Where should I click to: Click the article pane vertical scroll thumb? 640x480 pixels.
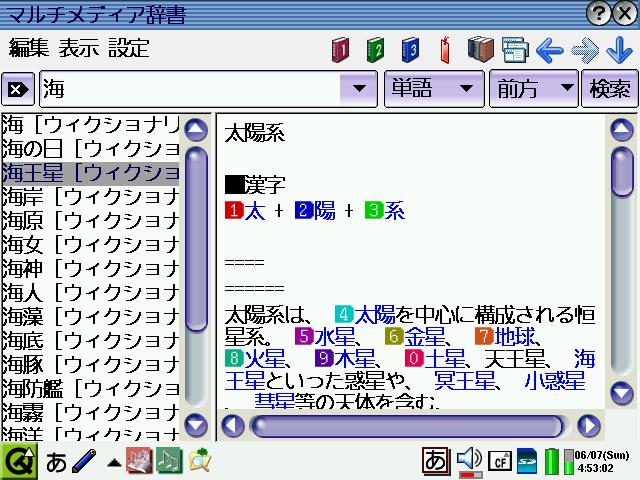(x=622, y=172)
